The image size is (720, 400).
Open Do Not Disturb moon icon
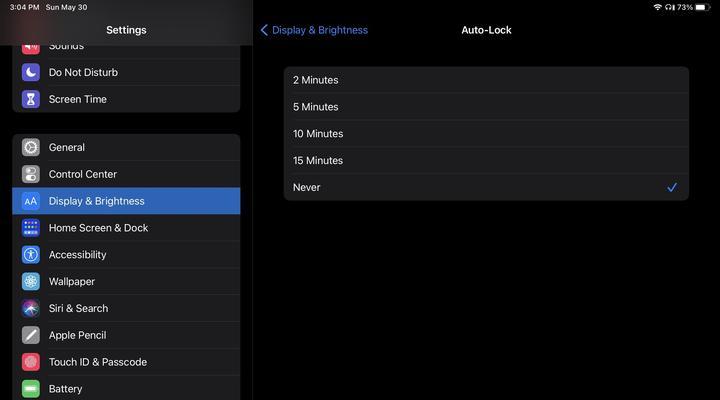[x=31, y=72]
